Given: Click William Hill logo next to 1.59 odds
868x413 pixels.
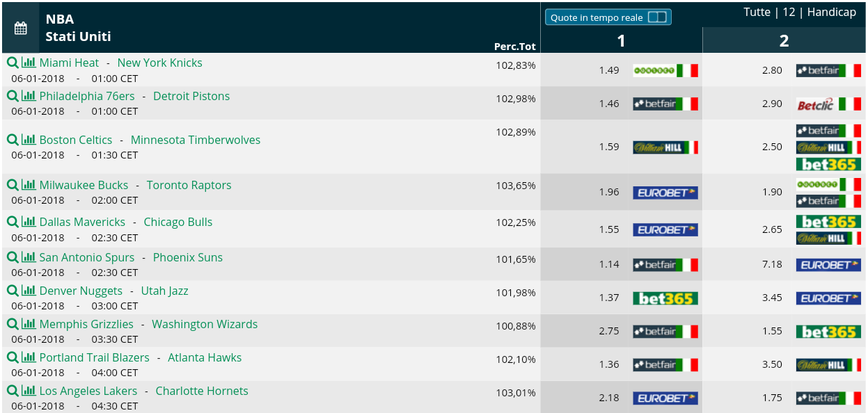Looking at the screenshot, I should point(665,147).
